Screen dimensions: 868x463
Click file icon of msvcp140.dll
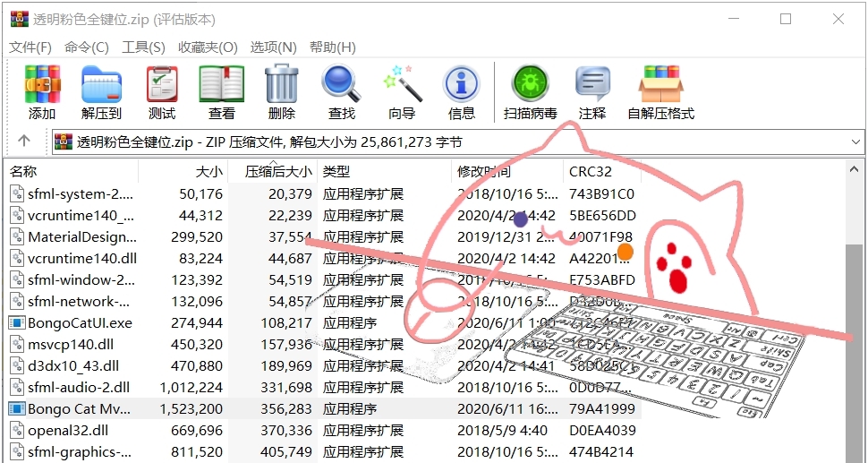point(18,345)
